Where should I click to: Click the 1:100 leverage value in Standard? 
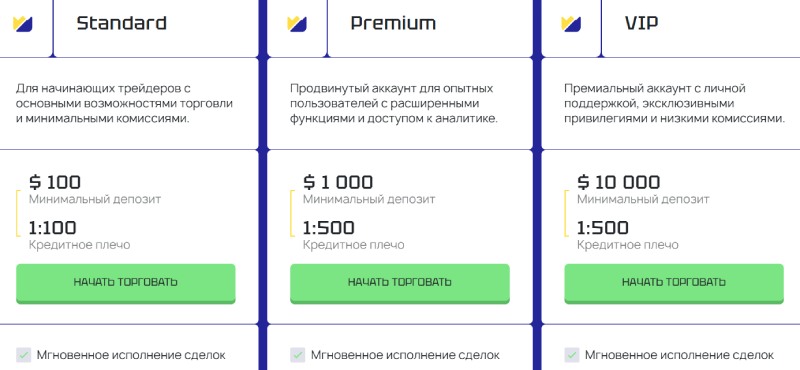(x=53, y=228)
